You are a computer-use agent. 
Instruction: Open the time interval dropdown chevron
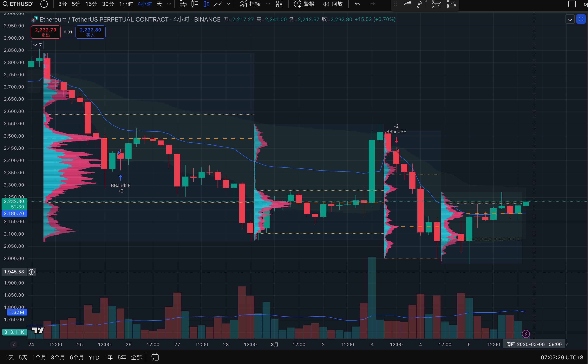[169, 4]
